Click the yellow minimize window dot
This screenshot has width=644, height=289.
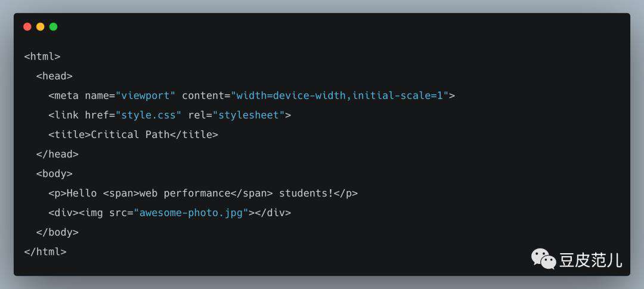click(x=41, y=27)
